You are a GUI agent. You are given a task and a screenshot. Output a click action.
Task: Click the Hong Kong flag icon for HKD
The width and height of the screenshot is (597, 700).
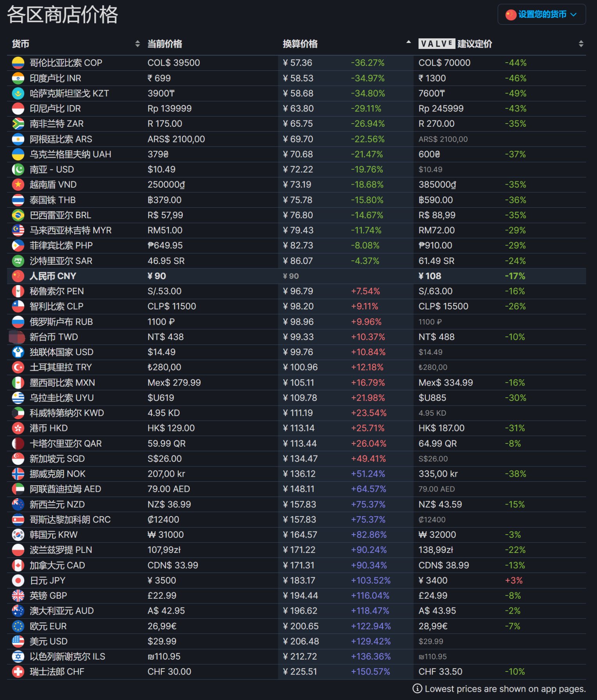tap(18, 428)
